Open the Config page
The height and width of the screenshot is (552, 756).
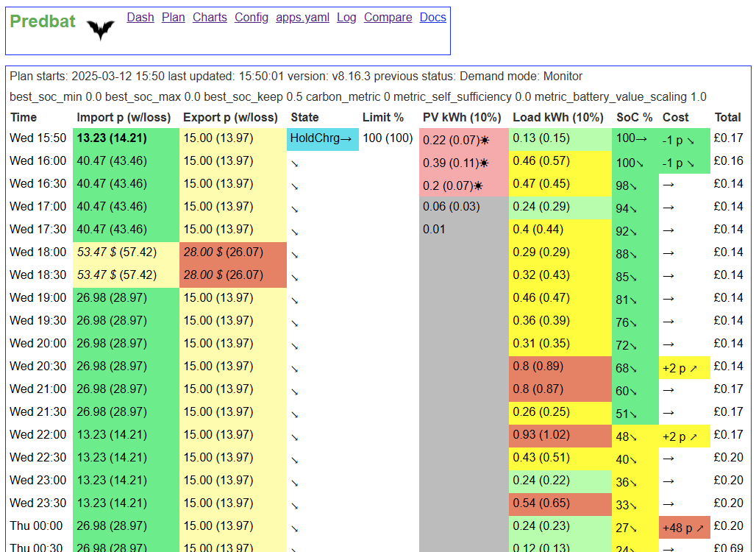[252, 18]
